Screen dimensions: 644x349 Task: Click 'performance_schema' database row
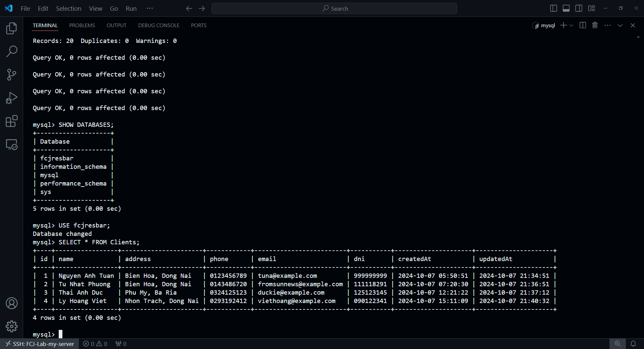(73, 183)
